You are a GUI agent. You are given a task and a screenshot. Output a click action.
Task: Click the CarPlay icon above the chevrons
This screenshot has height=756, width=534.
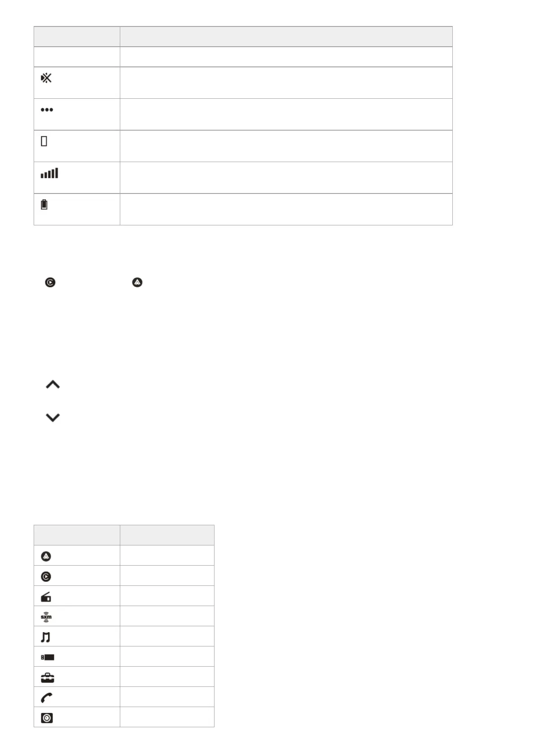coord(50,282)
